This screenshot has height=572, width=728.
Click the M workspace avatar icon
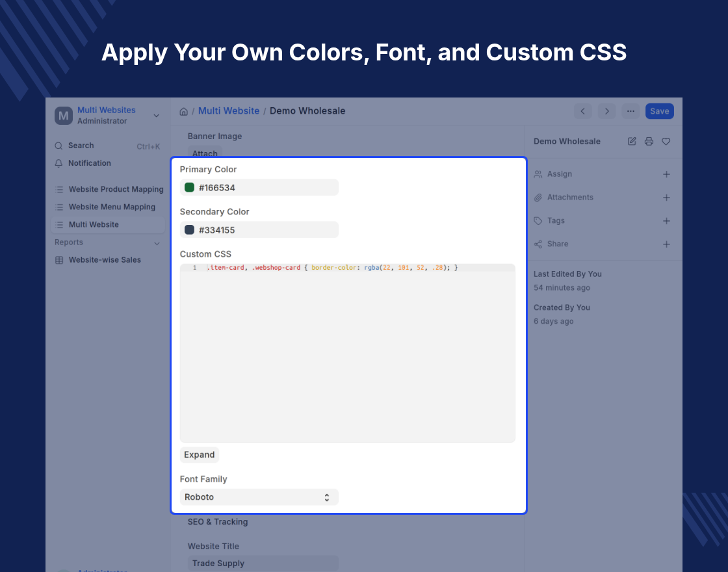[x=64, y=116]
